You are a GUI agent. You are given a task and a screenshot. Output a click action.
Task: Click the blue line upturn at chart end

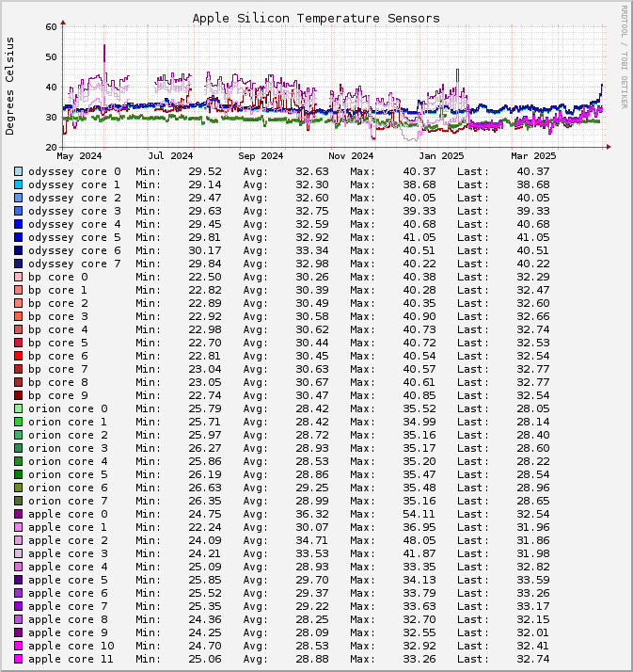pyautogui.click(x=600, y=92)
